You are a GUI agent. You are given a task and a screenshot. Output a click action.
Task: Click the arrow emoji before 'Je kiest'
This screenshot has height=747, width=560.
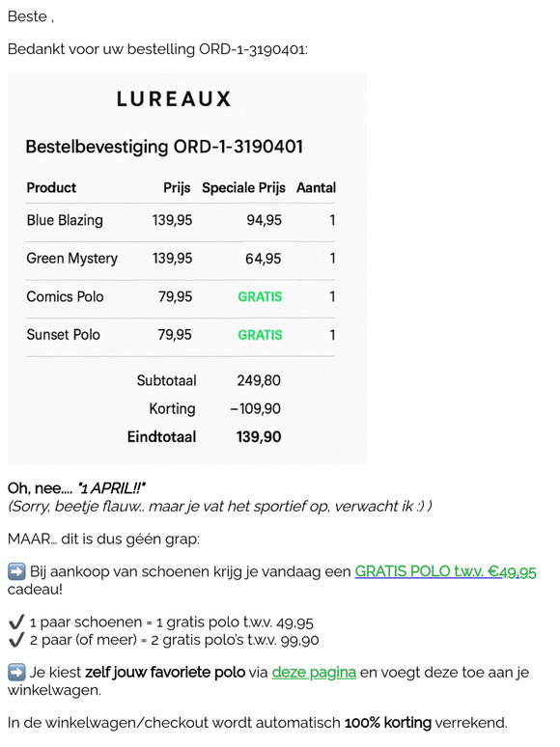[x=16, y=673]
